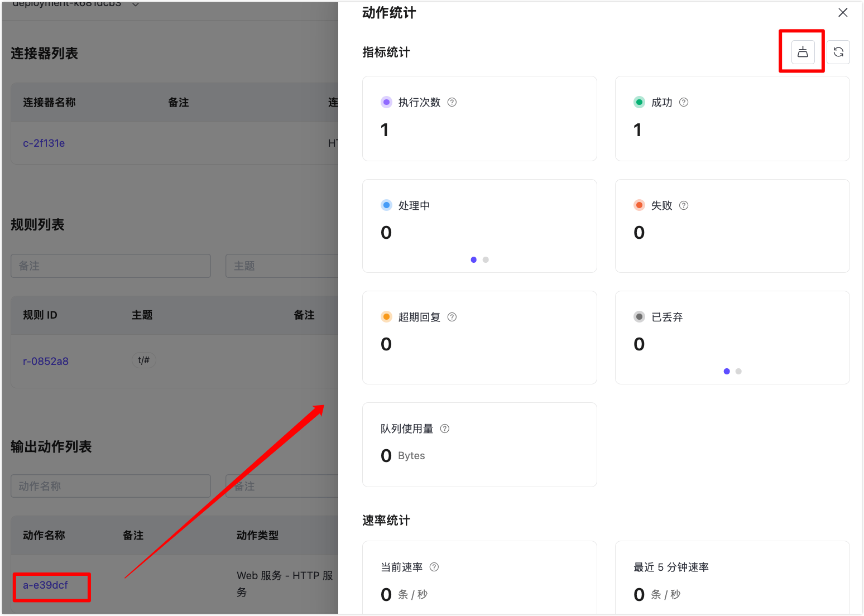864x616 pixels.
Task: Expand the deployment selector dropdown
Action: pos(135,4)
